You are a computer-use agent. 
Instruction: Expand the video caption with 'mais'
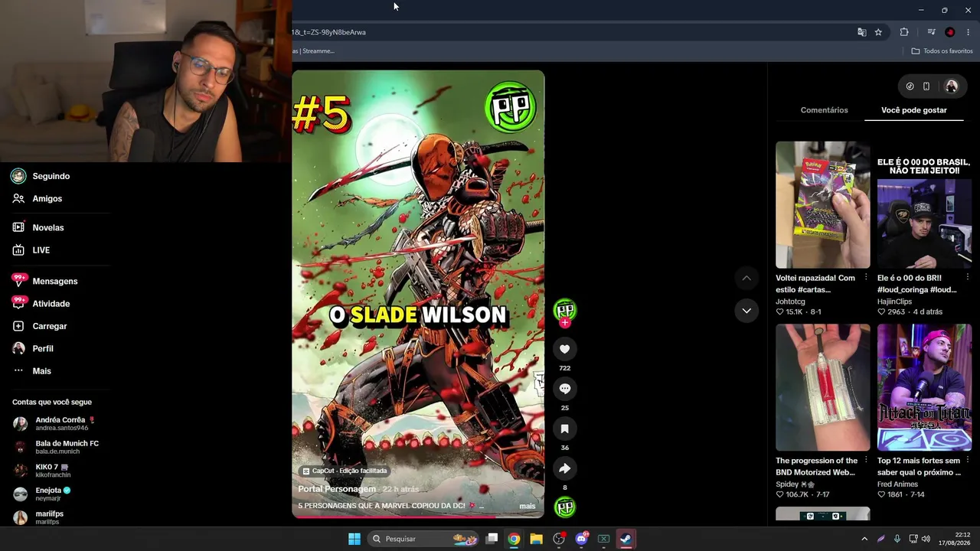[528, 506]
